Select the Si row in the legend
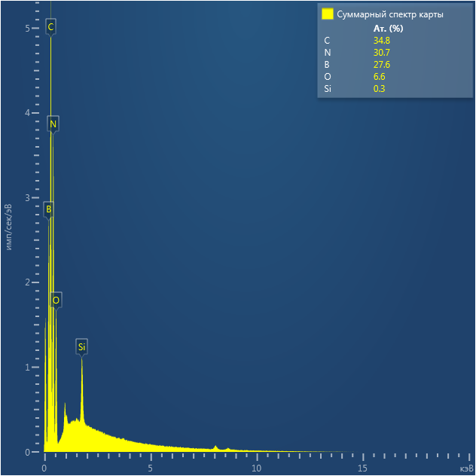Viewport: 476px width, 476px height. [328, 89]
